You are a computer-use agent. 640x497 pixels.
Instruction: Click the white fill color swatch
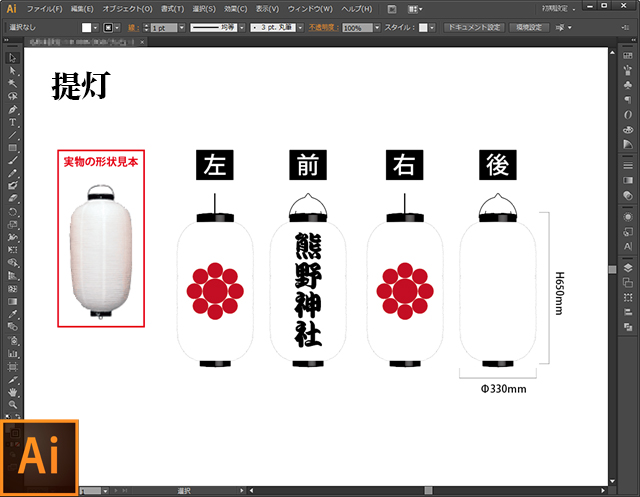pyautogui.click(x=87, y=27)
